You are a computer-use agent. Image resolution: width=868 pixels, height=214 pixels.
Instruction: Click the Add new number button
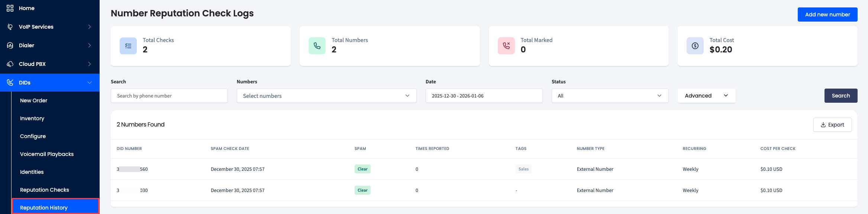point(827,15)
